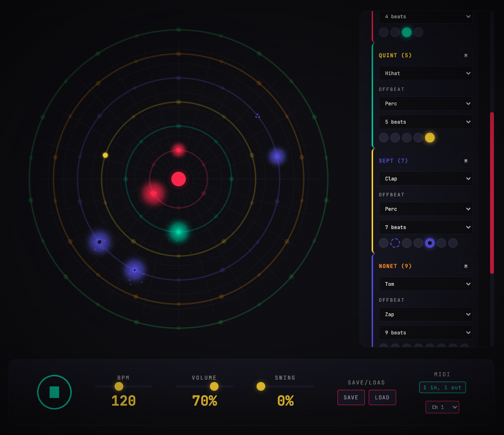Screen dimensions: 504x435
Task: Click the SWING slider handle
Action: pyautogui.click(x=261, y=386)
